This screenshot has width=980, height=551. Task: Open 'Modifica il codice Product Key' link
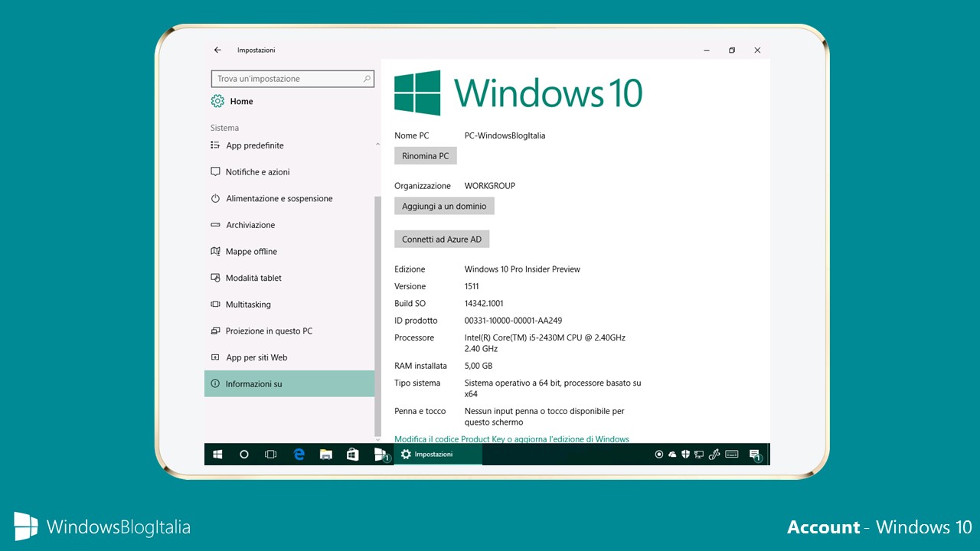pos(511,439)
